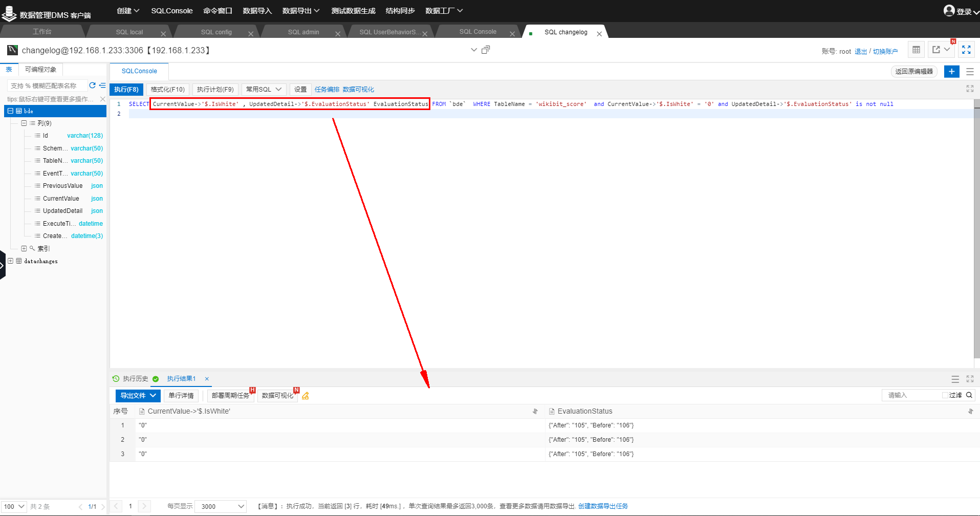Open the table grid view icon in the header

pyautogui.click(x=916, y=50)
